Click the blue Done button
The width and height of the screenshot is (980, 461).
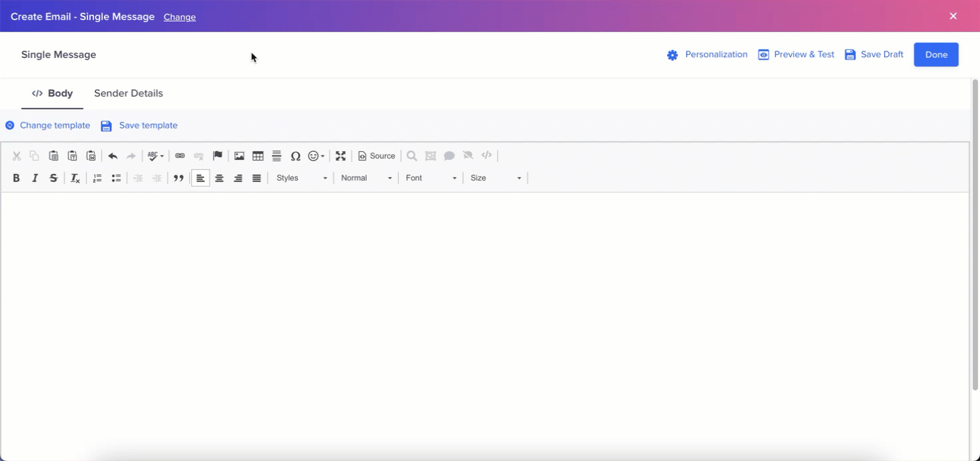[936, 55]
